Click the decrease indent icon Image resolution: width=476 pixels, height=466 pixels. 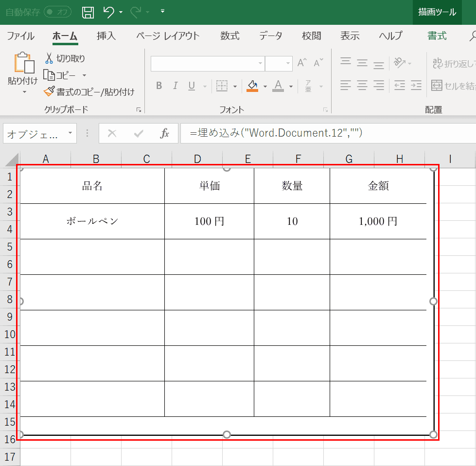tap(400, 86)
